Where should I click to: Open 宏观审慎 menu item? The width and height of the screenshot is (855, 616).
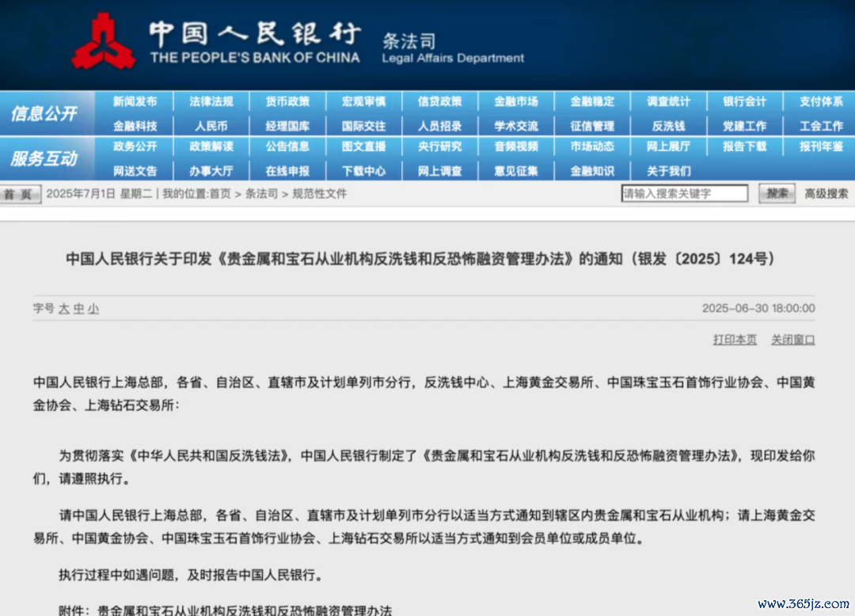tap(363, 101)
